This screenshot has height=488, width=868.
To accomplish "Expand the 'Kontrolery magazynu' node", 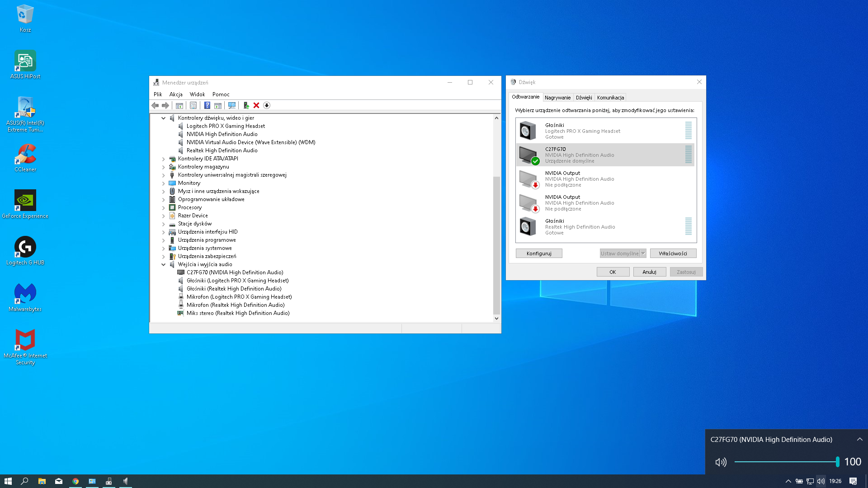I will pos(163,167).
